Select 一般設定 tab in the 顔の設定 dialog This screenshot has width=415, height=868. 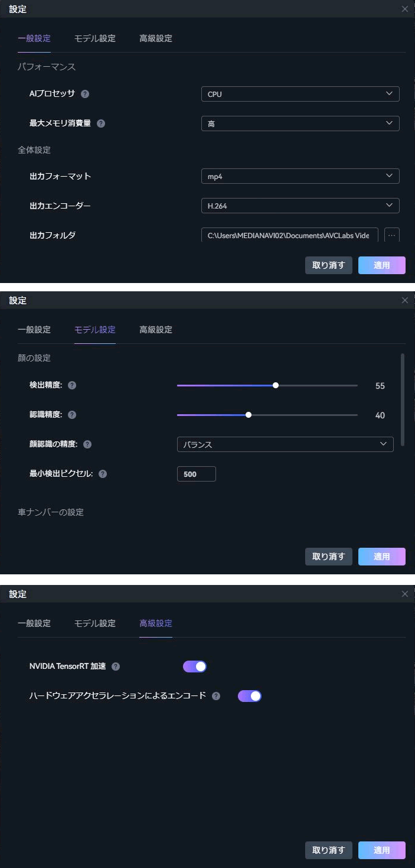(34, 330)
